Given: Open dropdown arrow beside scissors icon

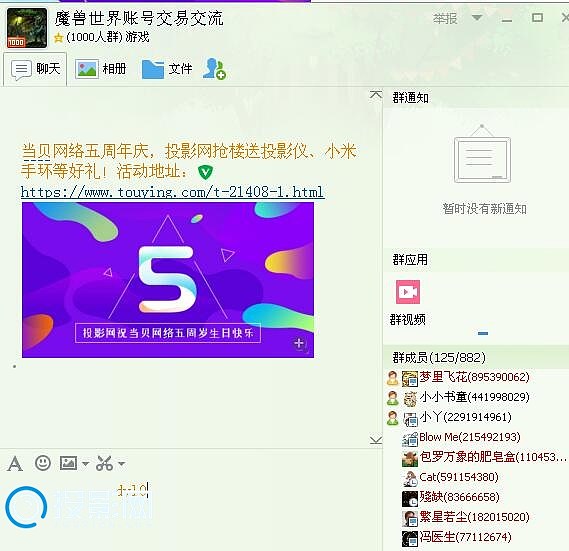Looking at the screenshot, I should click(122, 464).
